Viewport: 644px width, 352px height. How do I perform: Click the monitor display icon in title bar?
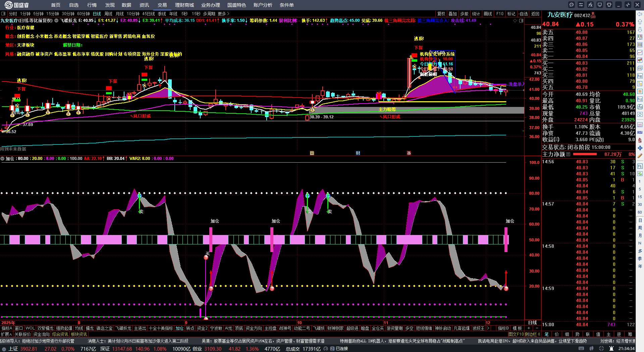pos(600,5)
